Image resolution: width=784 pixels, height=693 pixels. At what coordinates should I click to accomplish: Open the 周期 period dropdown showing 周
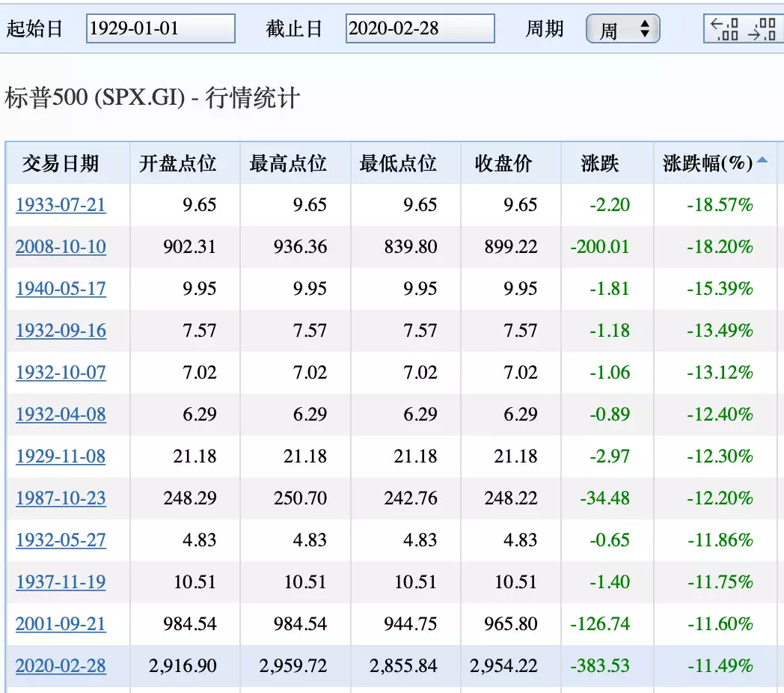coord(622,28)
